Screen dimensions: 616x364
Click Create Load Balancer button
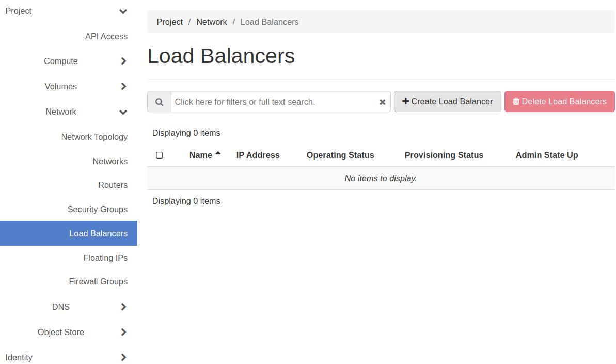point(447,102)
